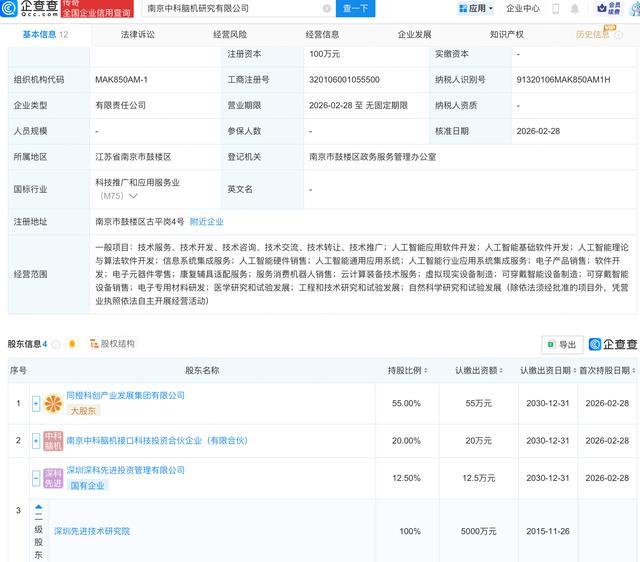Click the 中科脑机 shareholder logo
Screen dimensions: 640x562
52,440
